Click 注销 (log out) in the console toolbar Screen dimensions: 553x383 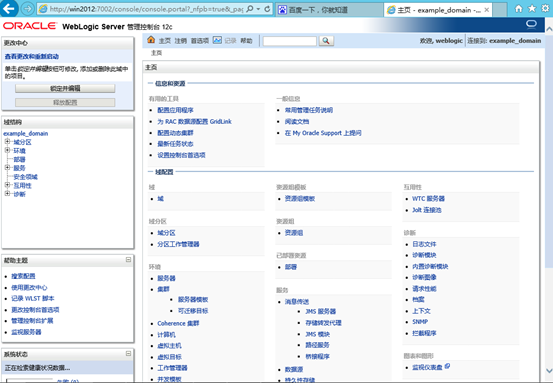click(x=181, y=41)
